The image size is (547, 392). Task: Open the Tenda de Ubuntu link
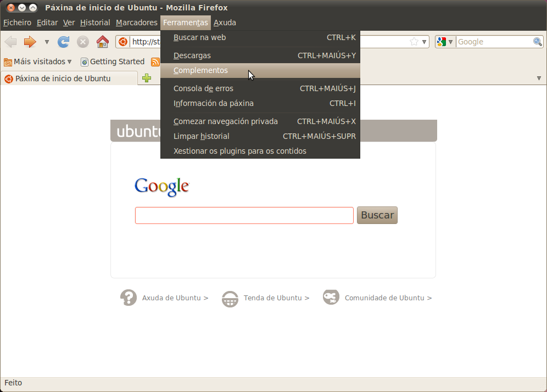pos(276,298)
